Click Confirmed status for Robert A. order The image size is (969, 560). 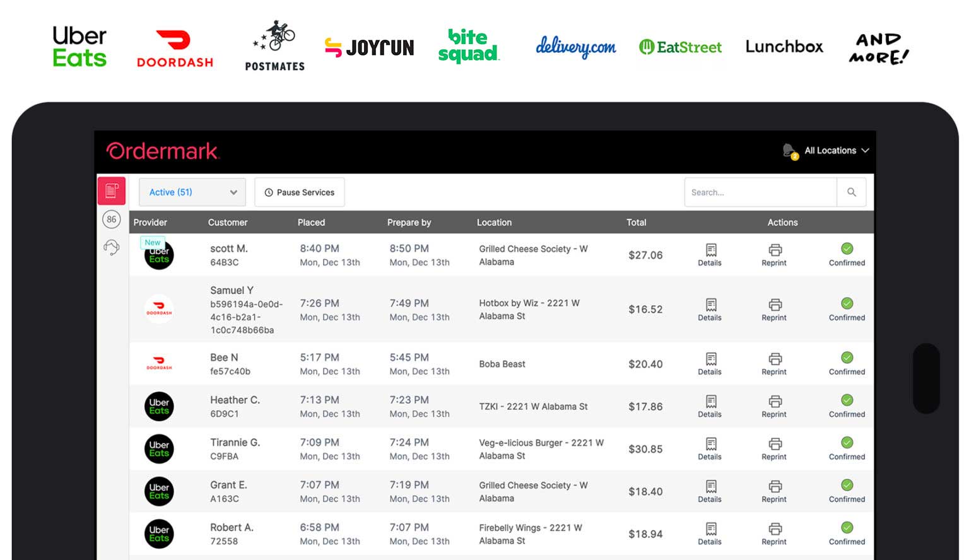[x=847, y=534]
